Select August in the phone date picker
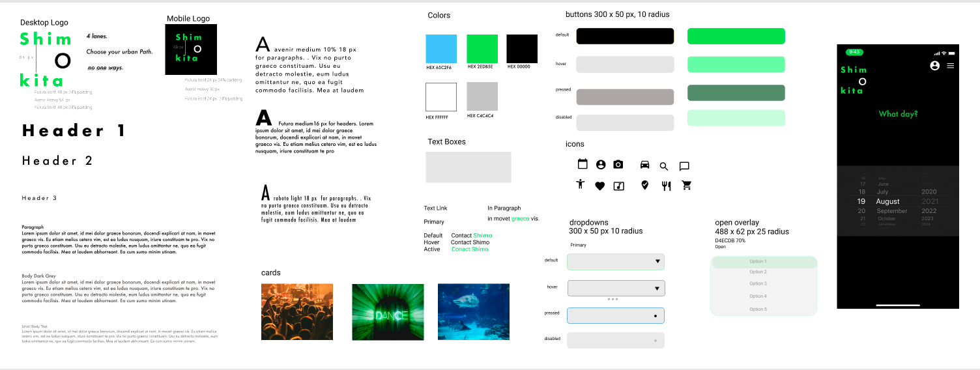The width and height of the screenshot is (980, 370). click(x=888, y=202)
